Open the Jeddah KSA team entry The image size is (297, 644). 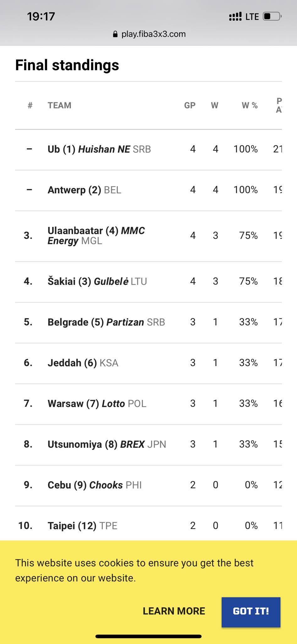83,363
